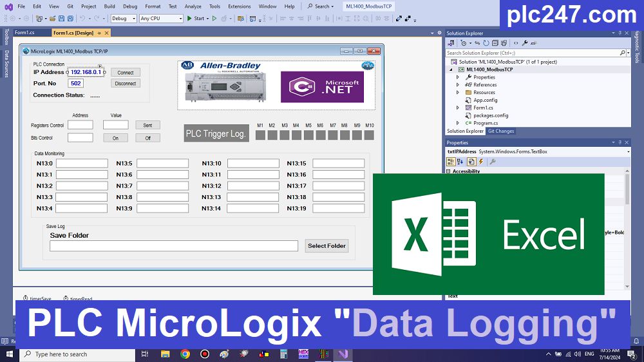Click the Select Folder button
Image resolution: width=644 pixels, height=362 pixels.
(327, 245)
